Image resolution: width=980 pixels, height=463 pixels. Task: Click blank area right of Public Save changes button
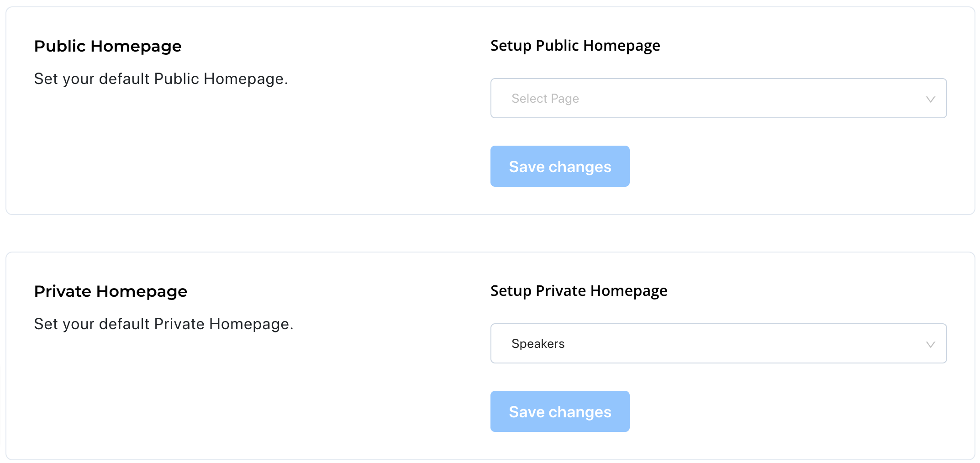click(790, 166)
